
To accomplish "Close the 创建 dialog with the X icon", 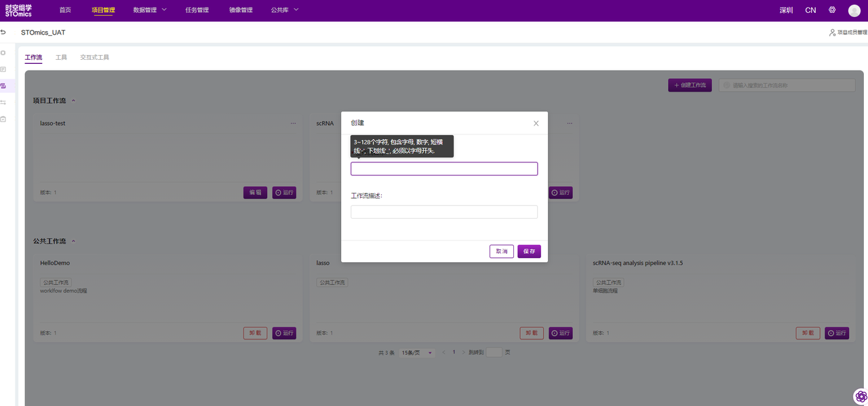I will coord(536,124).
